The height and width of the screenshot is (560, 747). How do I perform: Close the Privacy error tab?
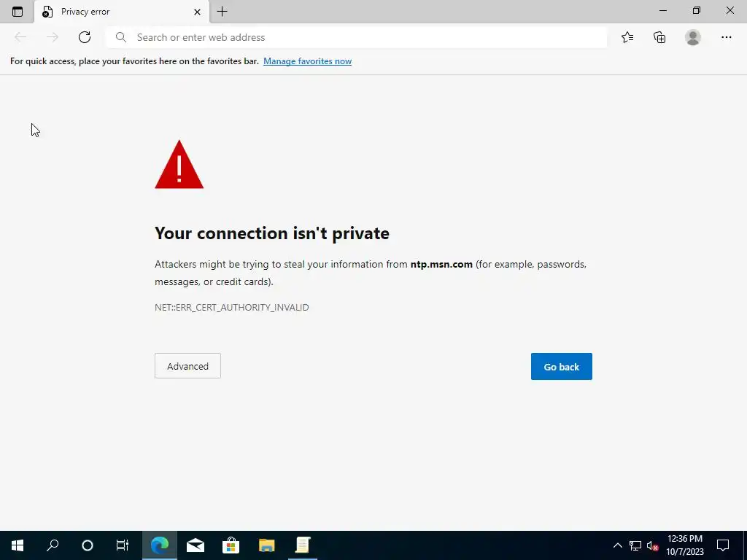pyautogui.click(x=197, y=12)
